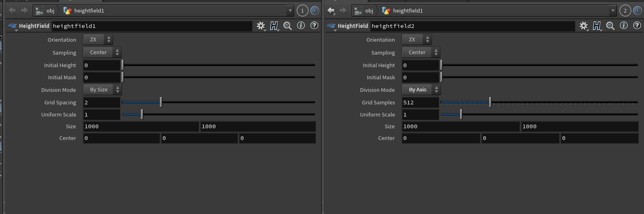Open heightfield1 gear settings menu
The width and height of the screenshot is (644, 214).
261,26
